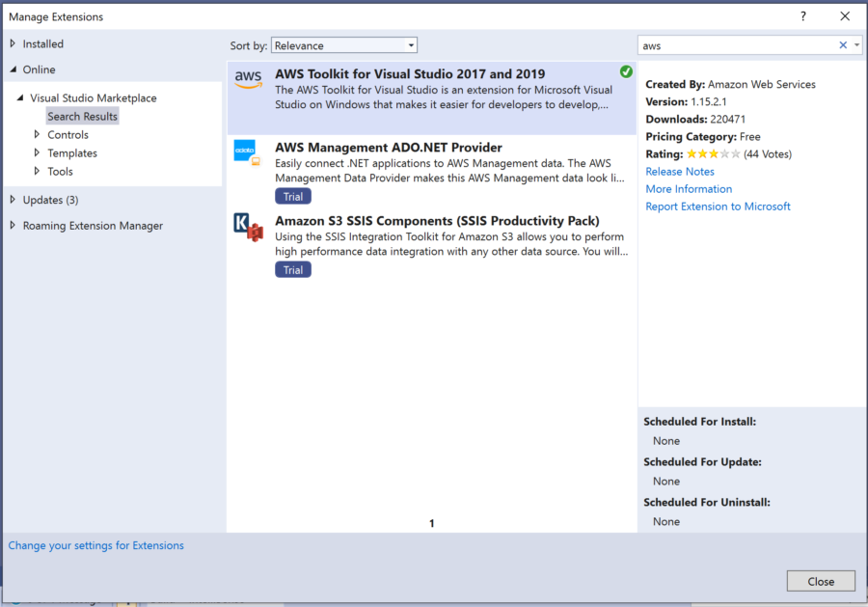Select the Online category label
The image size is (868, 607).
39,69
